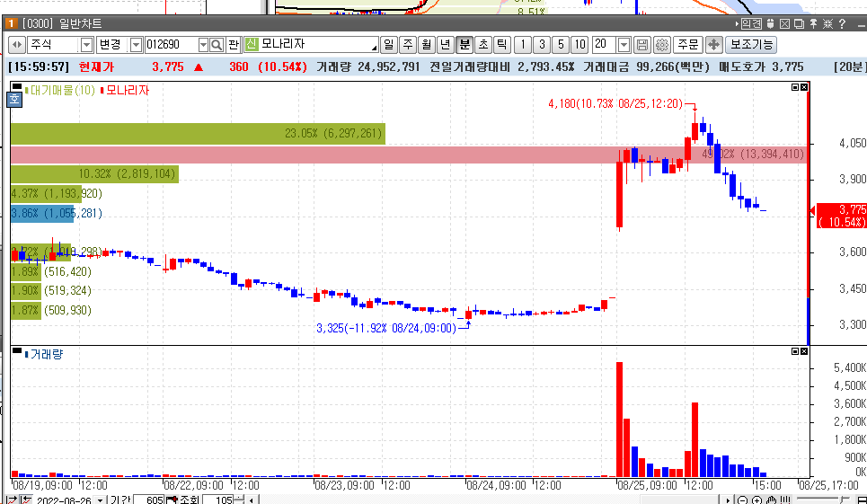Image resolution: width=867 pixels, height=504 pixels.
Task: Click the hand pan tool icon
Action: [x=772, y=500]
